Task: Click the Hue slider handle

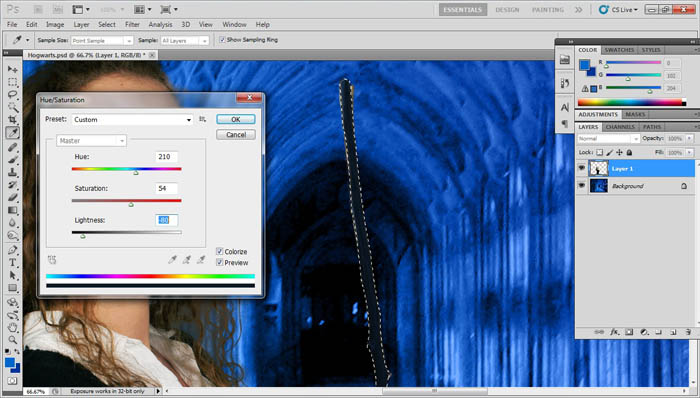Action: pyautogui.click(x=136, y=172)
